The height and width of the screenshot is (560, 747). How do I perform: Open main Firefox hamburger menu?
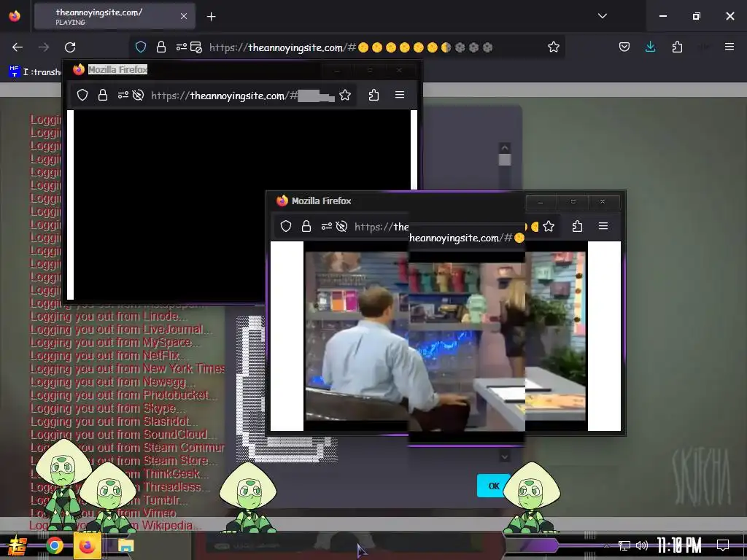729,47
